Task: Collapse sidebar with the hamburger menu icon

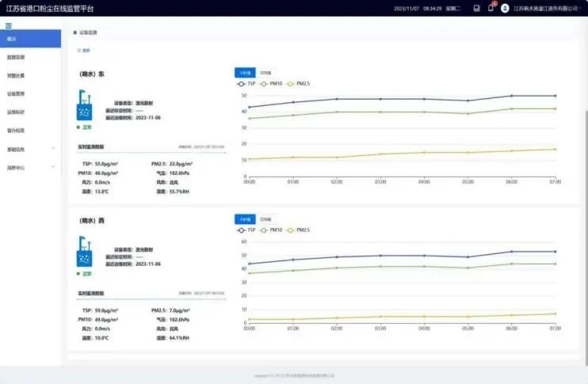Action: pyautogui.click(x=9, y=26)
